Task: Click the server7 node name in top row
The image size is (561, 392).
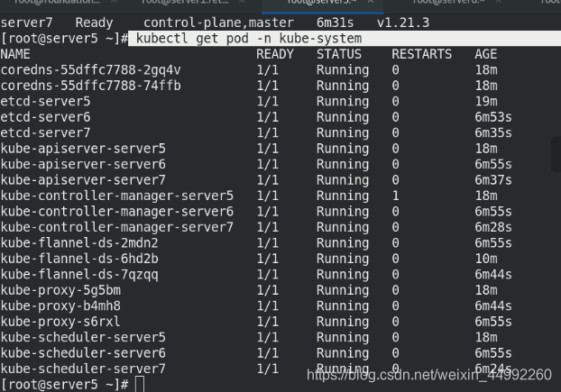Action: 26,23
